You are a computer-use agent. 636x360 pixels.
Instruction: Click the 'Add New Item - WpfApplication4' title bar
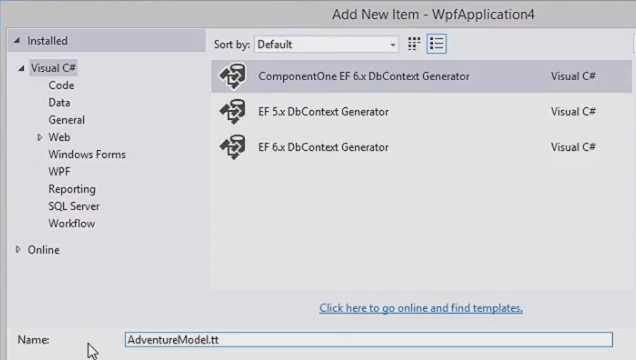pos(433,14)
